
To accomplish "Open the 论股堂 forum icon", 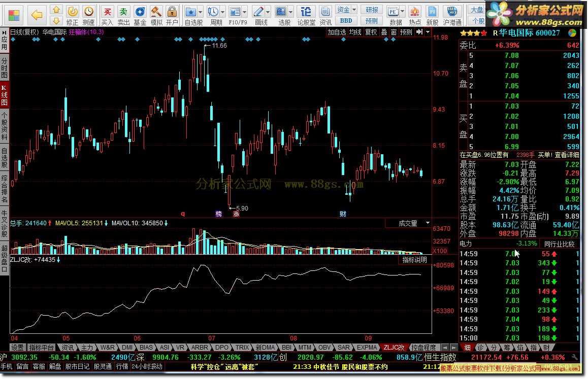I will (x=306, y=16).
